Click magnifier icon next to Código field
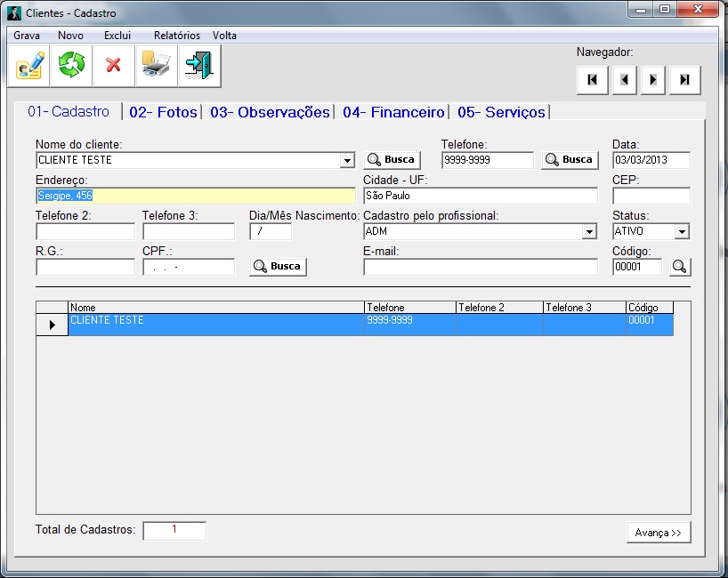 tap(680, 267)
